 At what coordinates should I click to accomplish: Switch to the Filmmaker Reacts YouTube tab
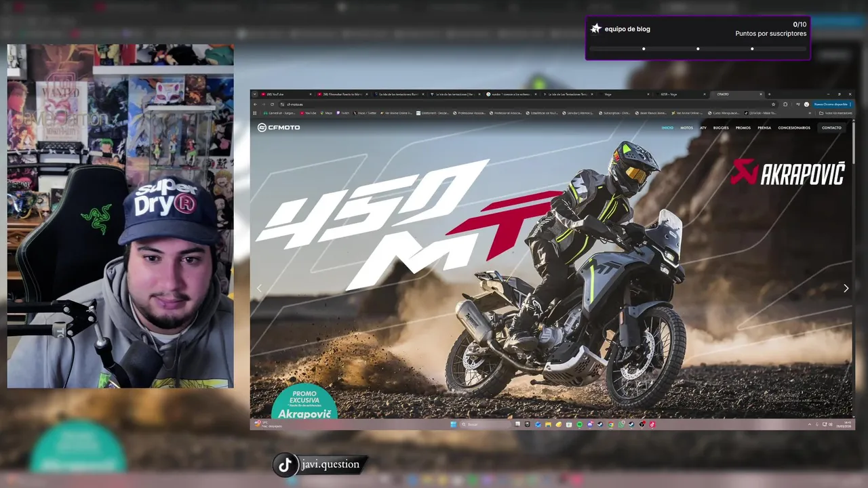(x=342, y=94)
